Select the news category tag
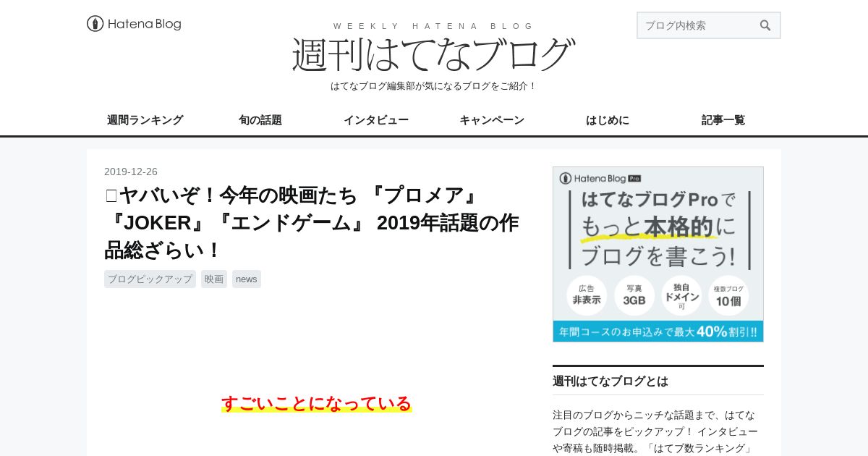 (x=247, y=279)
